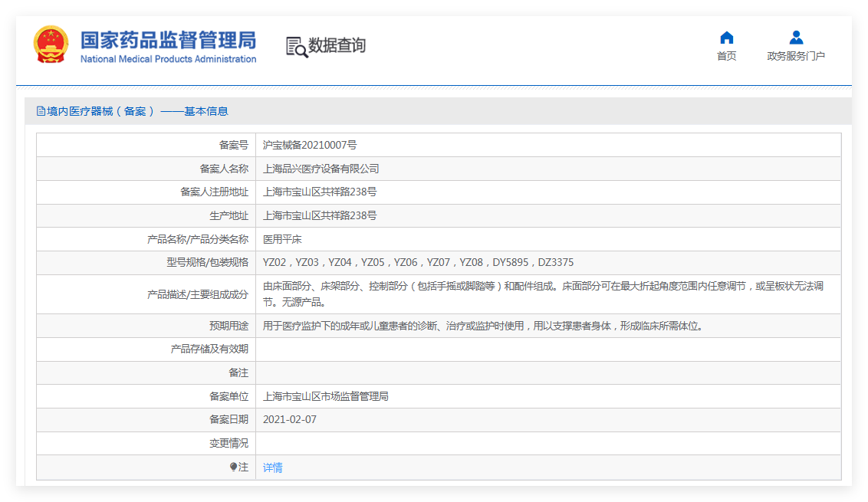The image size is (868, 502).
Task: Click the 产品名称/产品分类名称 label
Action: [x=198, y=239]
